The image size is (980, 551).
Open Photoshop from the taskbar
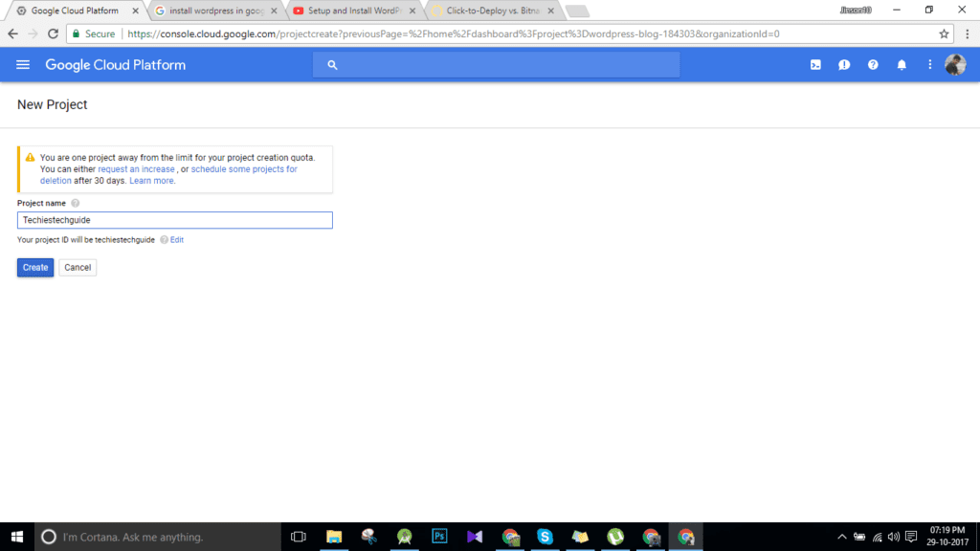pos(439,537)
